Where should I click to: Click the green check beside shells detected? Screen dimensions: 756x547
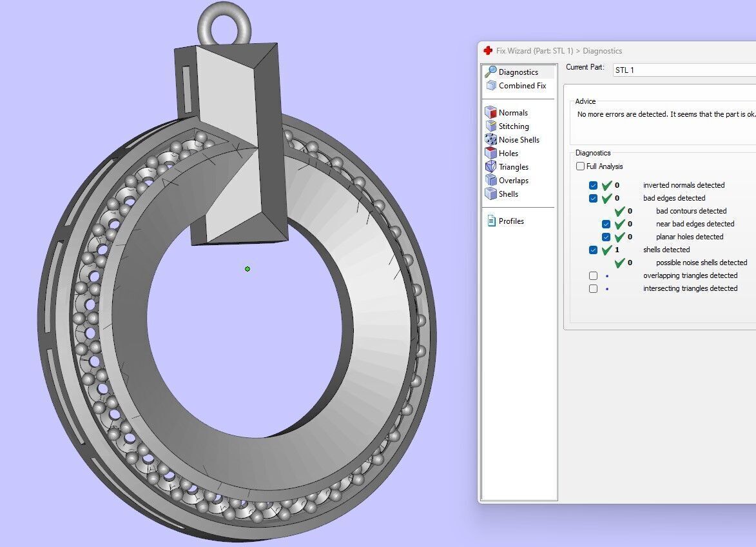pyautogui.click(x=607, y=250)
